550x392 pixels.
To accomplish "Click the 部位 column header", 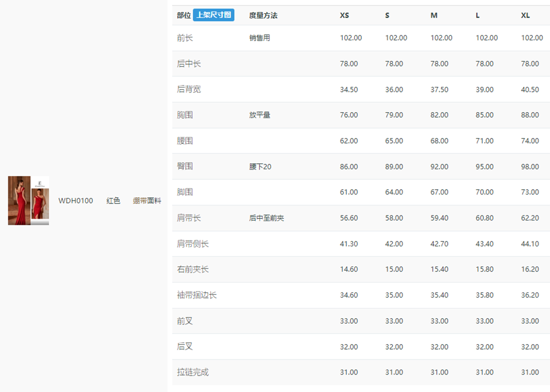I will (x=184, y=15).
